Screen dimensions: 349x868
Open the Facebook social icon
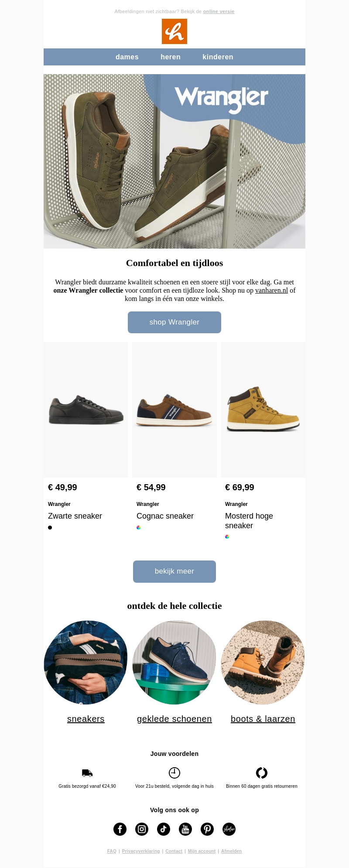click(120, 829)
